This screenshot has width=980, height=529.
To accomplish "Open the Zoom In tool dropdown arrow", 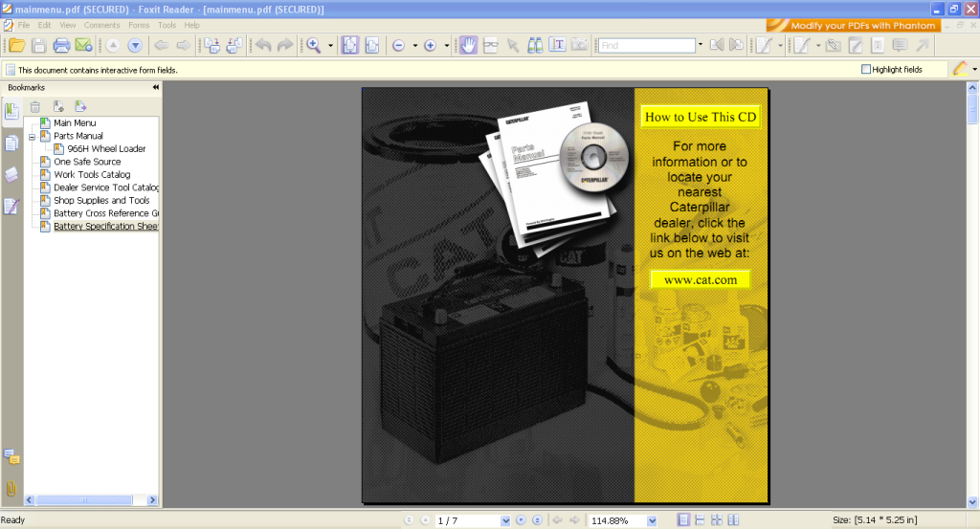I will [x=330, y=45].
